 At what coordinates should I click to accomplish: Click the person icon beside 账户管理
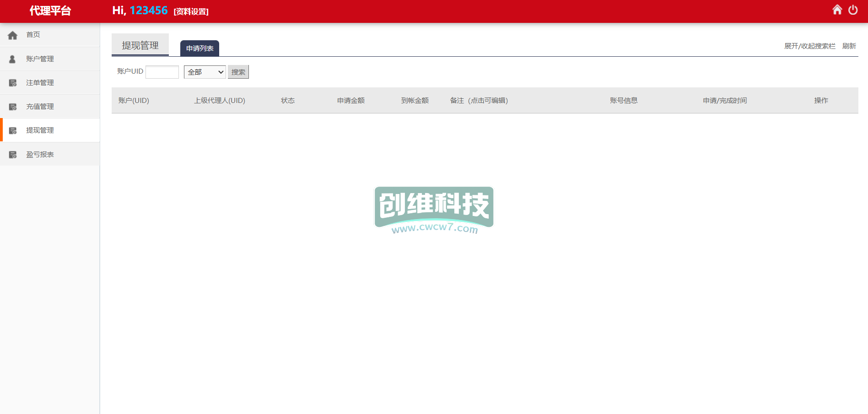[x=12, y=59]
